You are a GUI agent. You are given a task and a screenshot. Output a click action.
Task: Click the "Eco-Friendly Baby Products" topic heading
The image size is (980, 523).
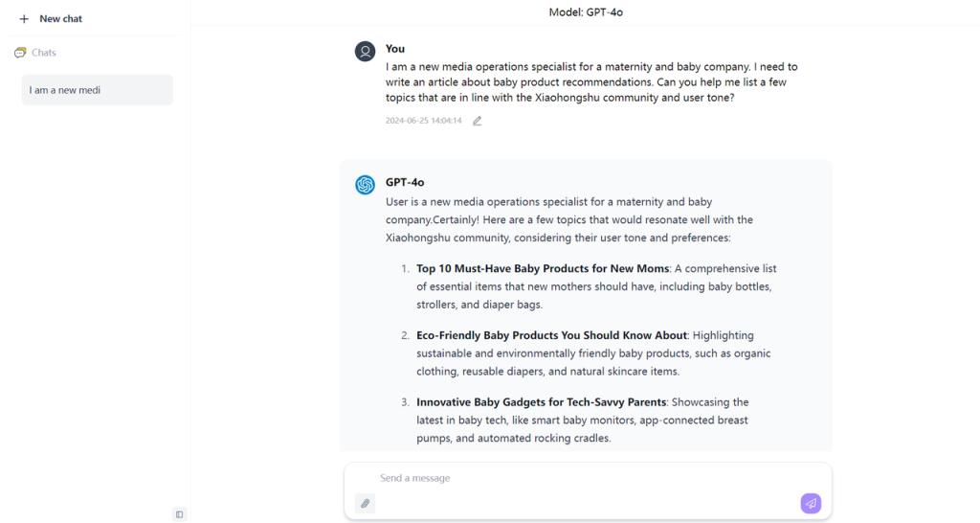tap(551, 335)
